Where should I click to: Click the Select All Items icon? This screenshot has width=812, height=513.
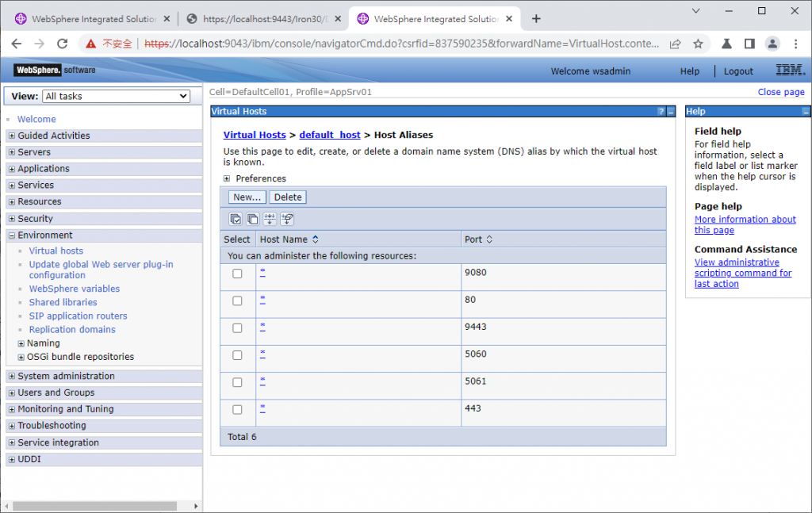coord(236,219)
